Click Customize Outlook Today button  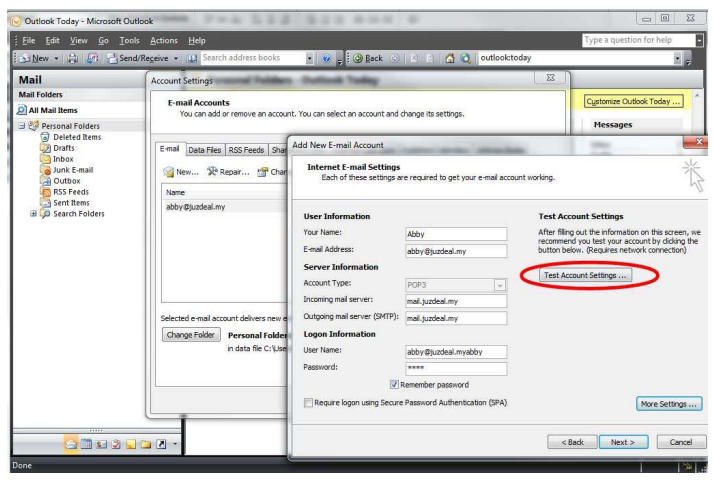(633, 101)
